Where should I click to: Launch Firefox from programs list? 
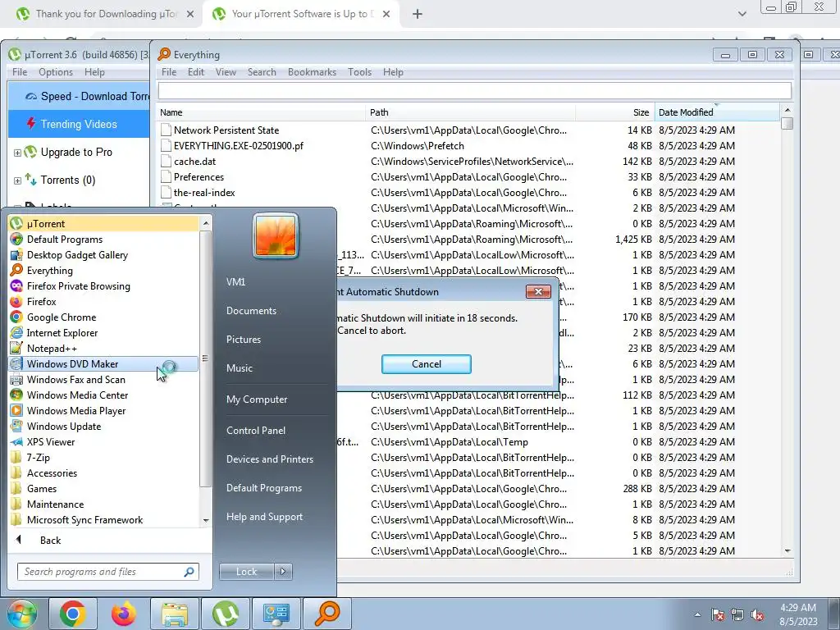coord(103,301)
